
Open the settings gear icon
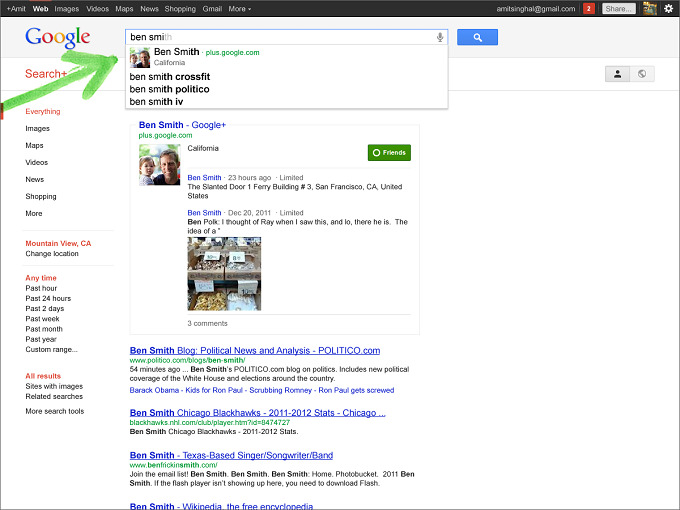(668, 9)
